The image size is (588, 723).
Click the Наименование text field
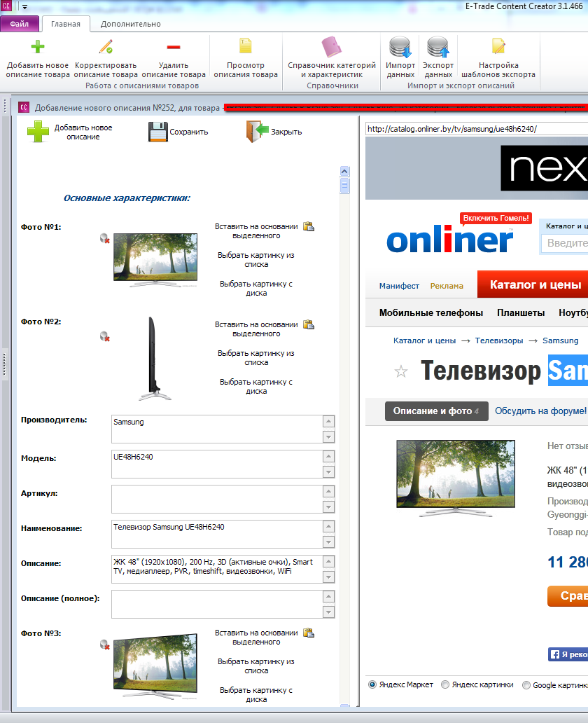[217, 535]
